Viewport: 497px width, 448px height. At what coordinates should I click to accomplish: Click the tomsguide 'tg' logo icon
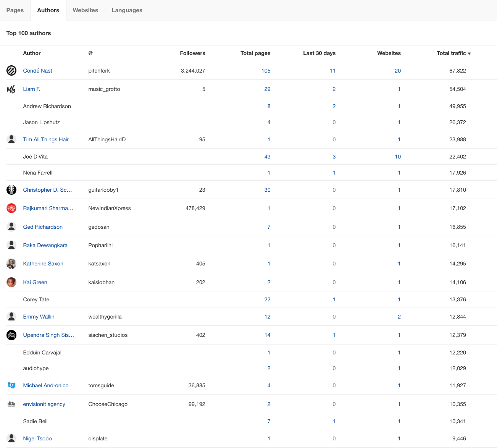(x=11, y=385)
